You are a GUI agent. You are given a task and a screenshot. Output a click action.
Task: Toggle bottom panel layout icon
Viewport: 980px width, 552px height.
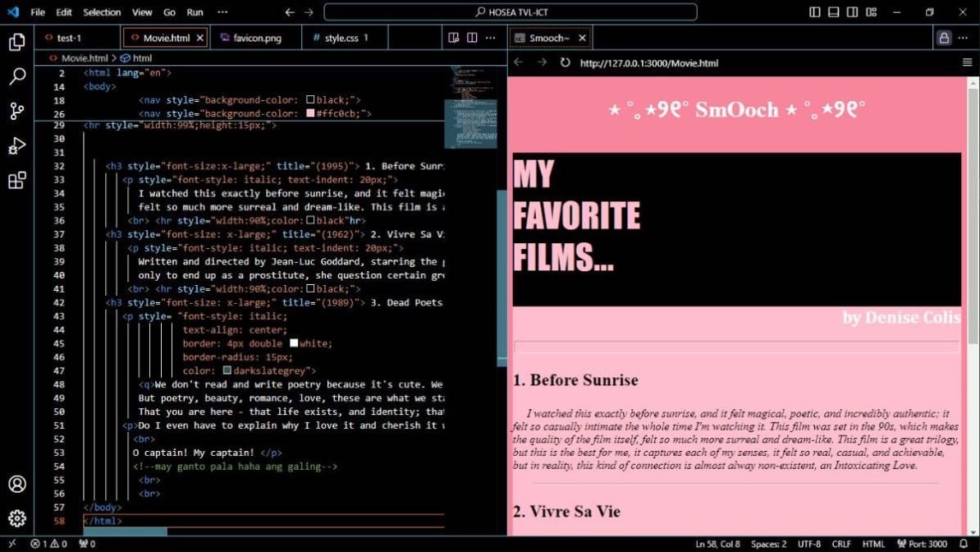coord(833,11)
